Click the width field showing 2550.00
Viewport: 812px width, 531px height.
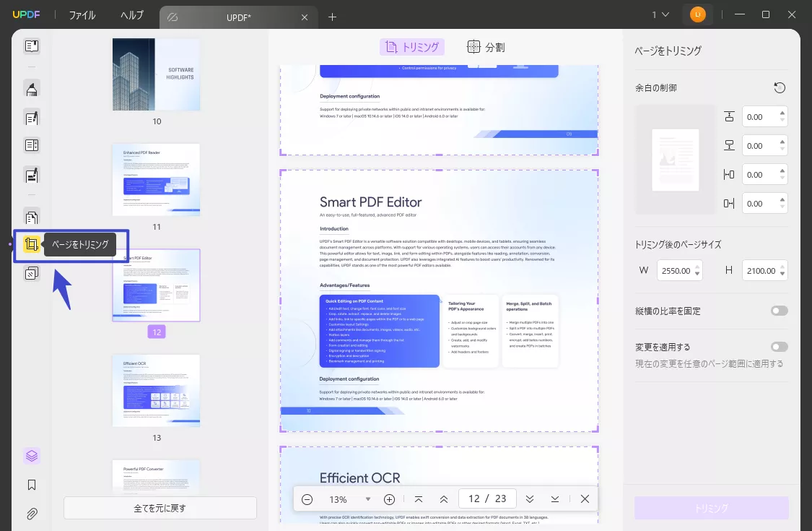coord(679,270)
